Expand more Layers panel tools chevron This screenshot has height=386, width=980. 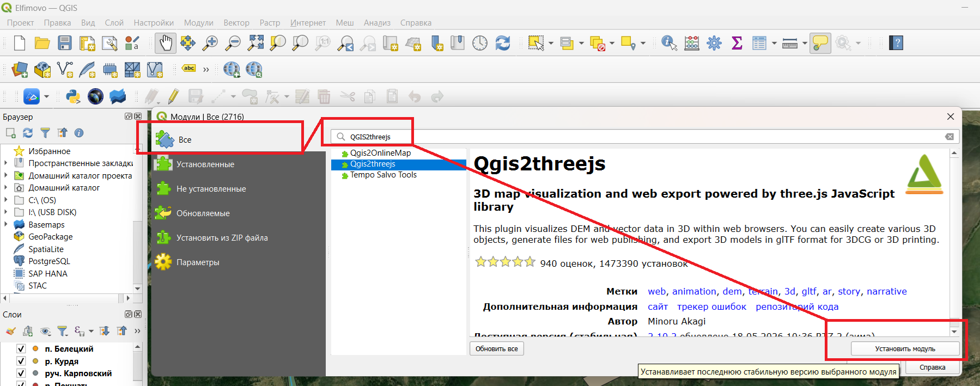pos(137,331)
